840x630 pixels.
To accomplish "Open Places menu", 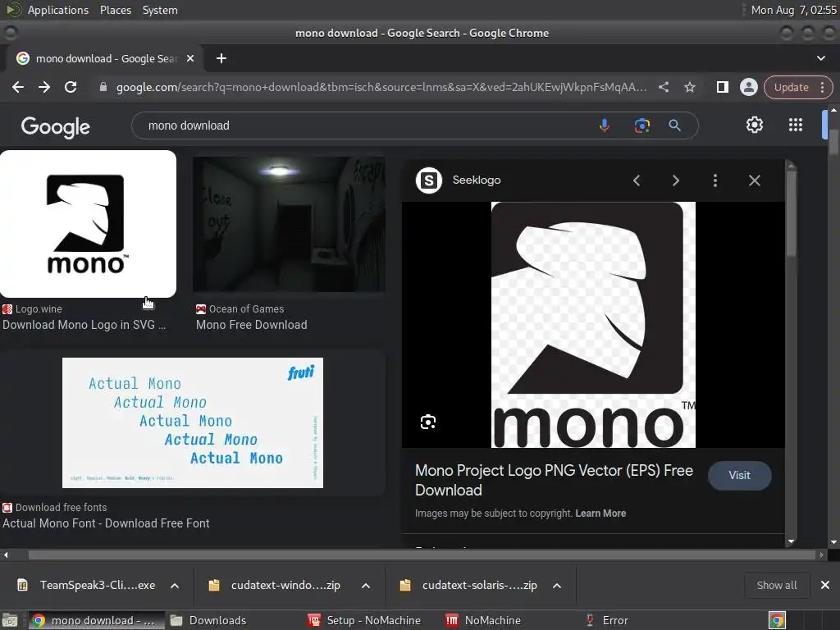I will 115,10.
